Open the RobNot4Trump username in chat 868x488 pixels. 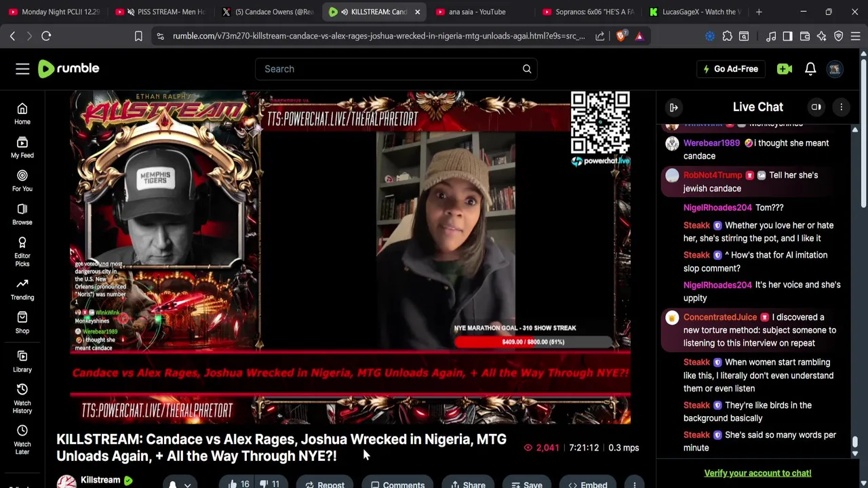tap(713, 175)
